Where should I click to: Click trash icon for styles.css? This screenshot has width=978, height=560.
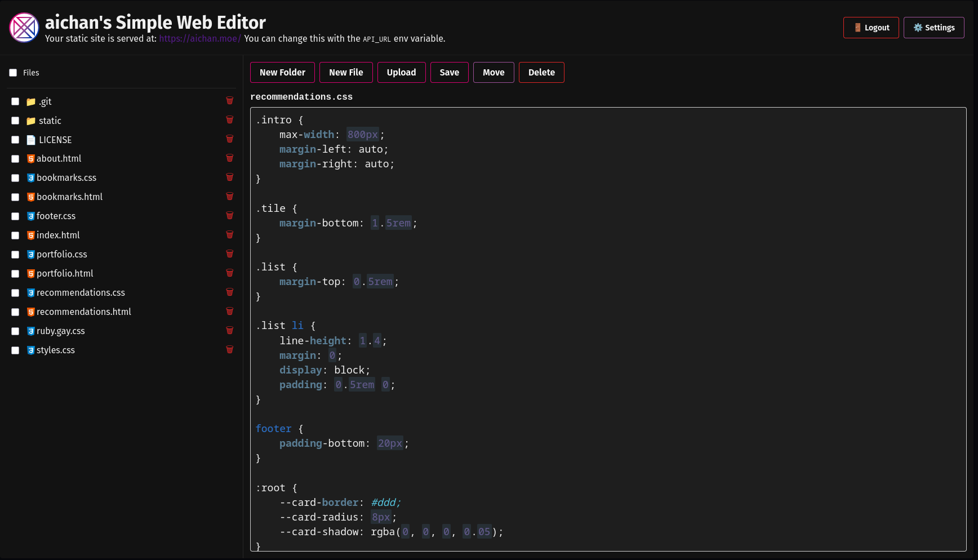pos(230,350)
